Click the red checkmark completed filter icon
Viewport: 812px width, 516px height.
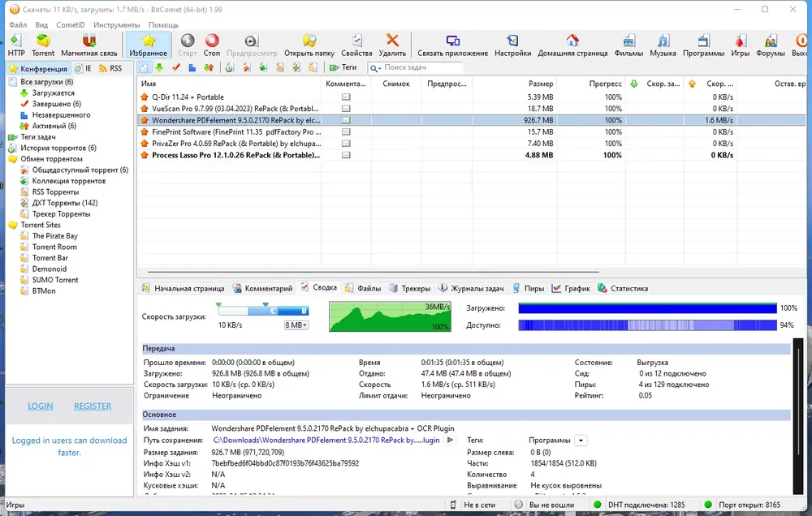pos(176,67)
